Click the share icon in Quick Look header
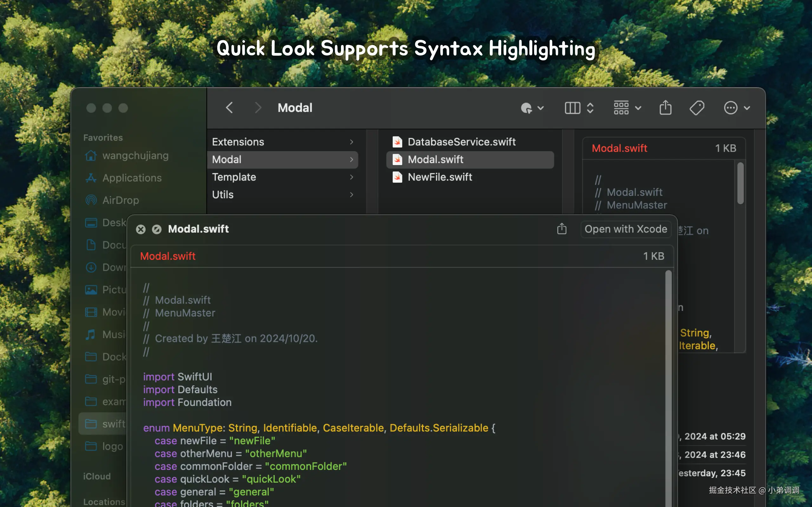This screenshot has height=507, width=812. [x=562, y=229]
